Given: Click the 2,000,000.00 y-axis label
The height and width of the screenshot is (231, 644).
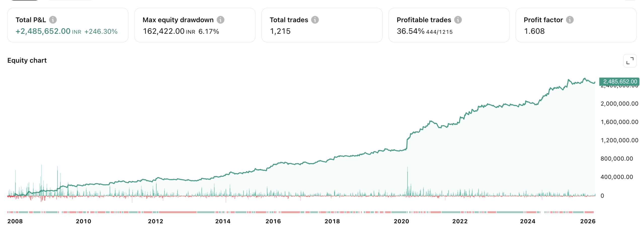Looking at the screenshot, I should (x=619, y=103).
